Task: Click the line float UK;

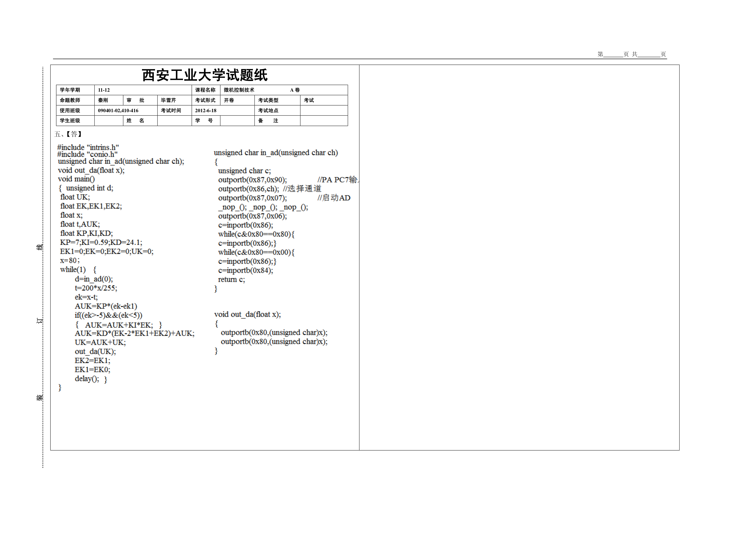Action: tap(75, 197)
